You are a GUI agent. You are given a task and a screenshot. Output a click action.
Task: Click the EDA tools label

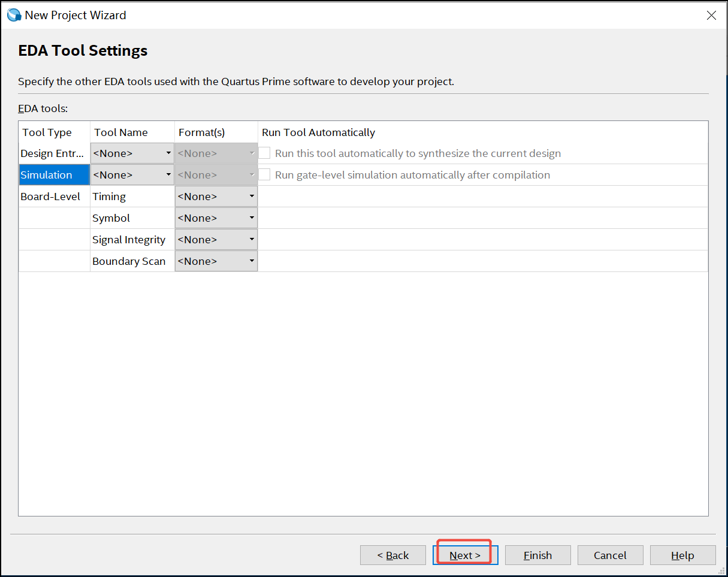point(43,109)
